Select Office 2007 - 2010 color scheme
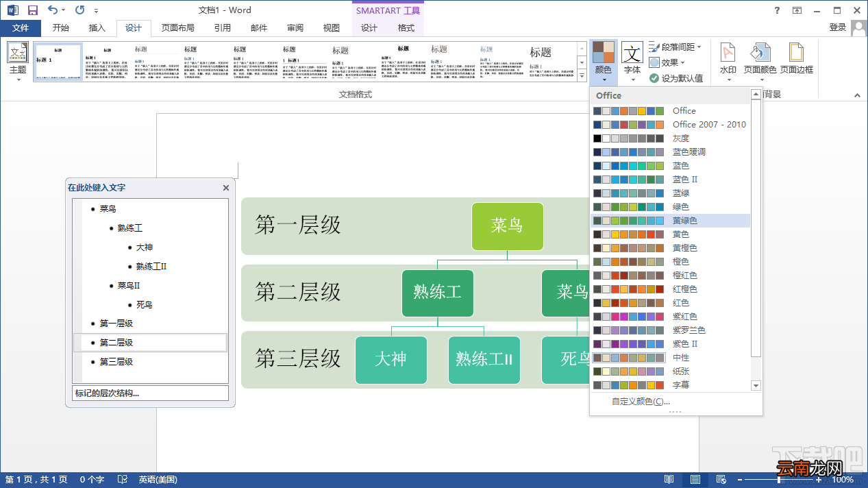 pos(671,124)
